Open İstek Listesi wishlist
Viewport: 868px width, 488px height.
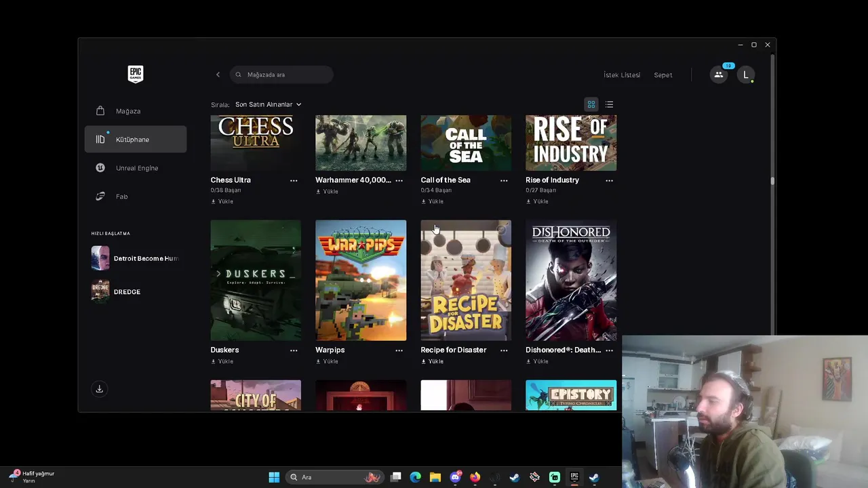[x=622, y=75]
